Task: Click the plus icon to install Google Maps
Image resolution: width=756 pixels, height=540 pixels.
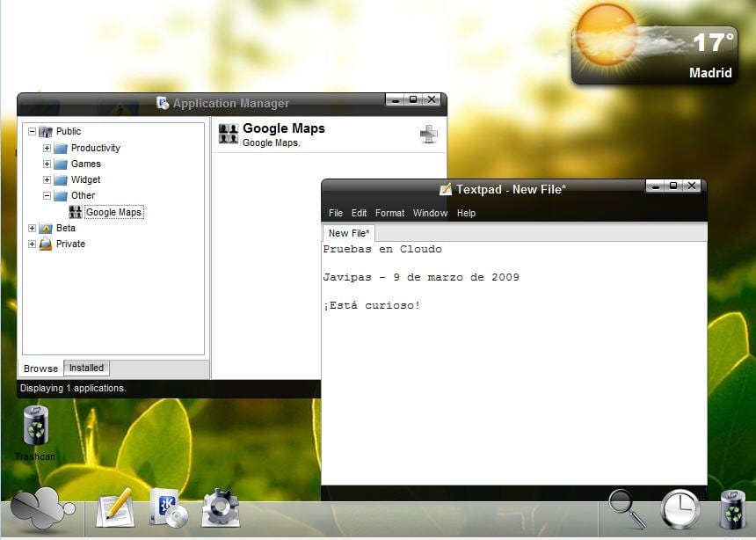Action: (428, 134)
